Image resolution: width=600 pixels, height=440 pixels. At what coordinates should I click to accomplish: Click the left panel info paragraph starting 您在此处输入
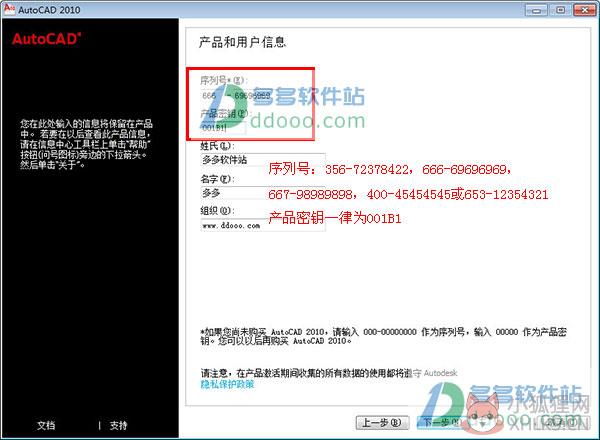pyautogui.click(x=86, y=144)
